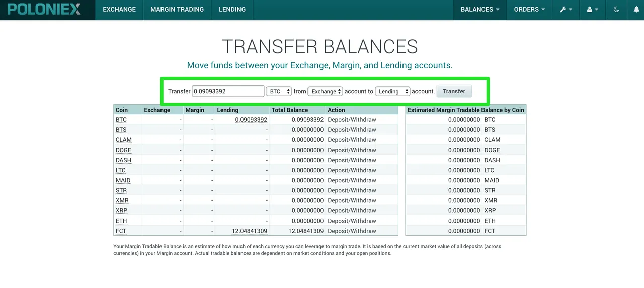Click the MAID coin link
This screenshot has width=644, height=288.
tap(123, 180)
